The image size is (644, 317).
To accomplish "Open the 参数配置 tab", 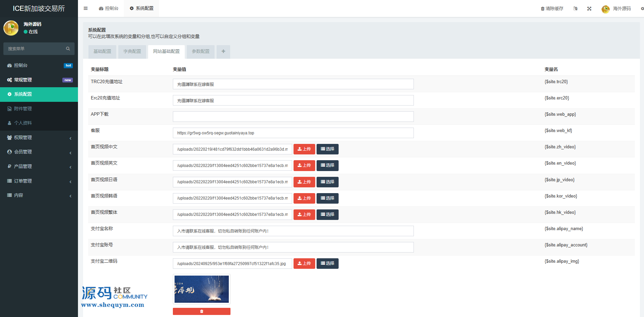I will tap(201, 52).
